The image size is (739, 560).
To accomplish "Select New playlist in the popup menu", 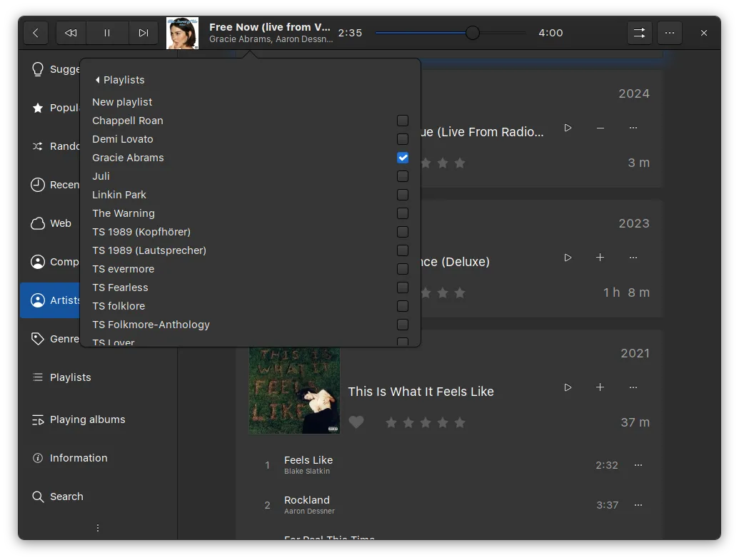I will [122, 102].
